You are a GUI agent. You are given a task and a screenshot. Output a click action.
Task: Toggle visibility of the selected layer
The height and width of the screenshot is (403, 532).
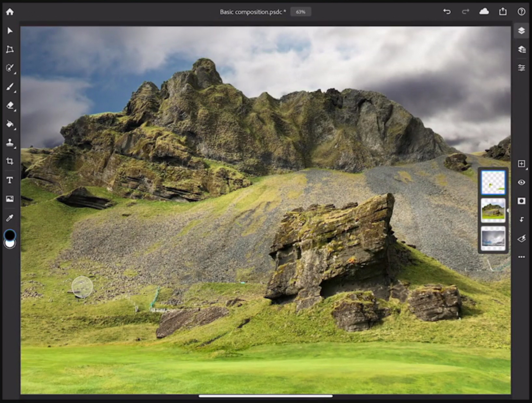(522, 183)
